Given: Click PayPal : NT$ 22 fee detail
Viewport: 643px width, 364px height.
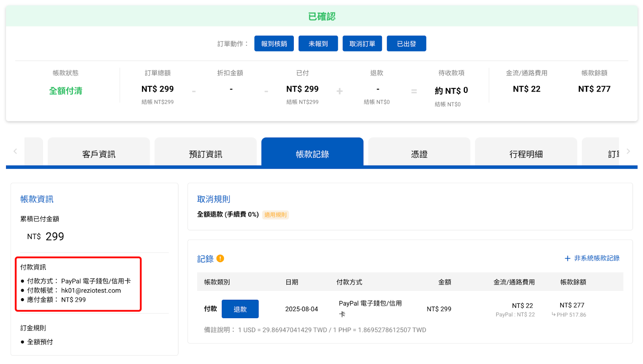Looking at the screenshot, I should pyautogui.click(x=515, y=315).
